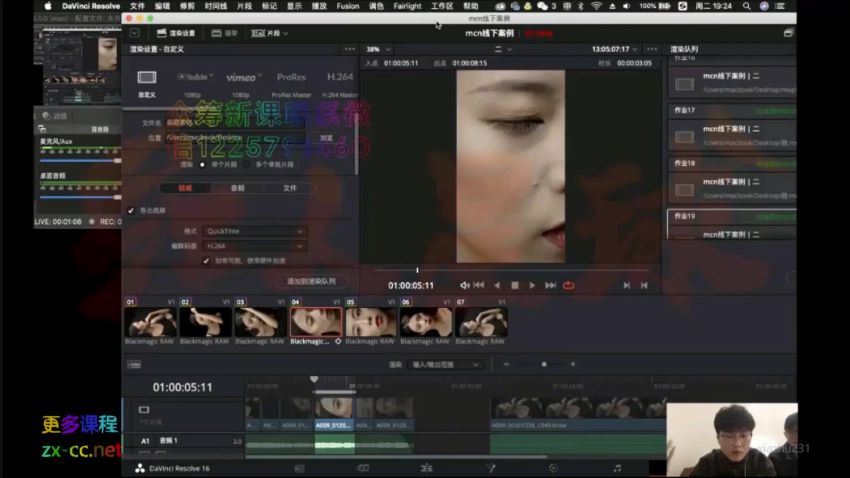Open the Clips dropdown in the toolbar
Screen dimensions: 850x478
tap(269, 34)
